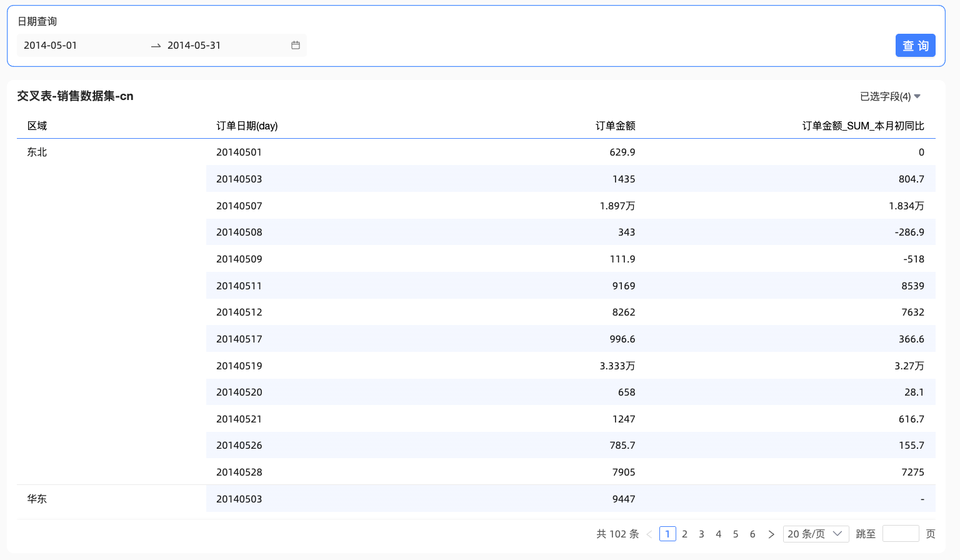Go to page 4

tap(719, 534)
